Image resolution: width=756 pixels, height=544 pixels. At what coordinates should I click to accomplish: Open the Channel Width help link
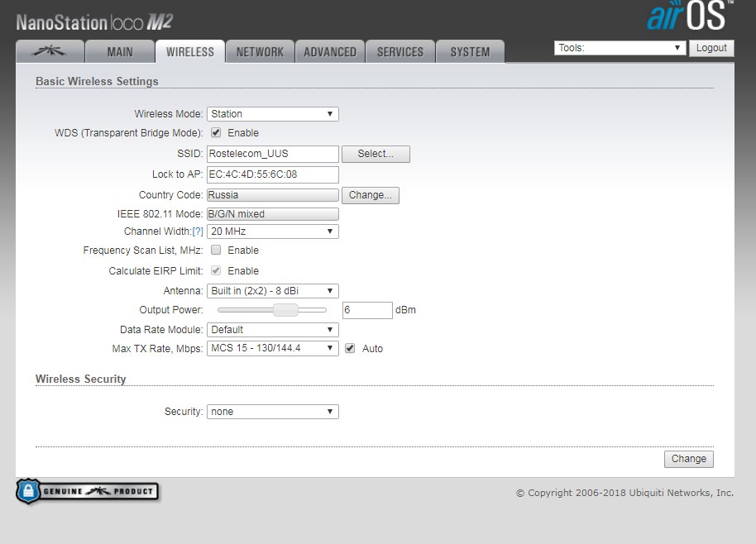[x=198, y=231]
